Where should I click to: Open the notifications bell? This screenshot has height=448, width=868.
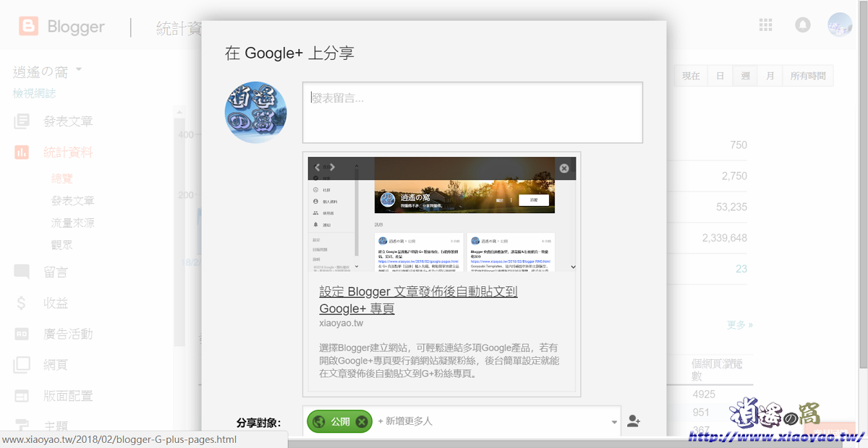pos(802,25)
